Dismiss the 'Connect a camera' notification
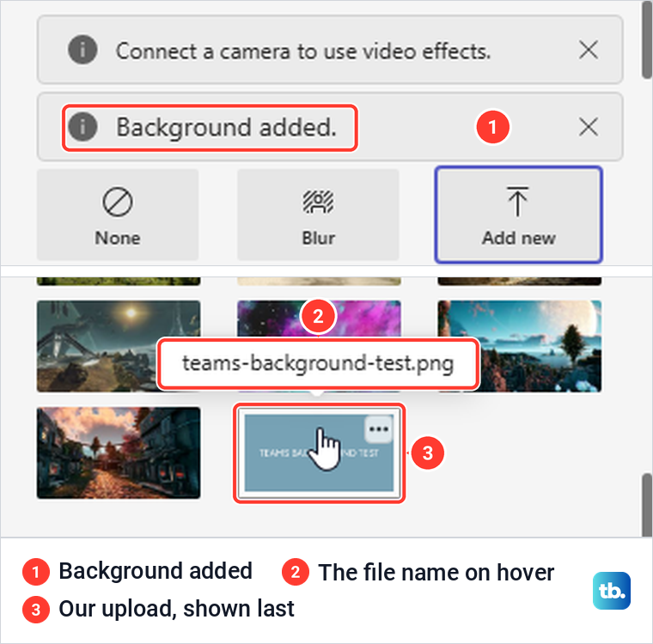653x644 pixels. click(x=589, y=51)
